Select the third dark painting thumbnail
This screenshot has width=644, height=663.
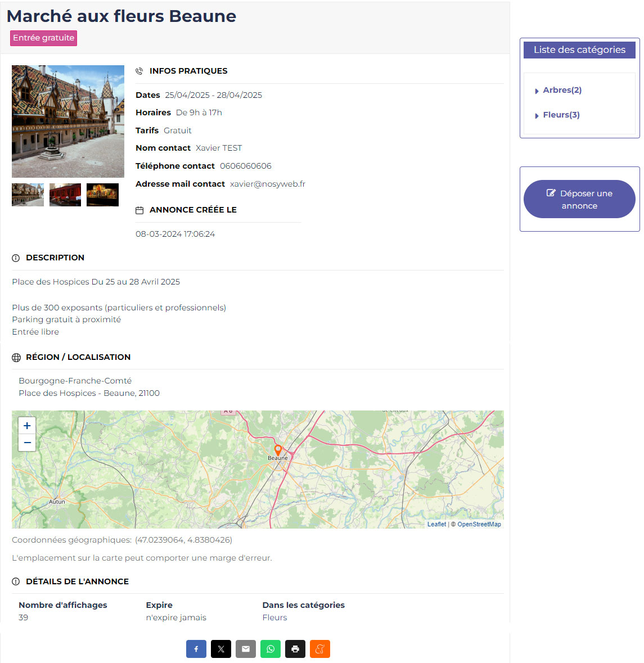(x=102, y=195)
